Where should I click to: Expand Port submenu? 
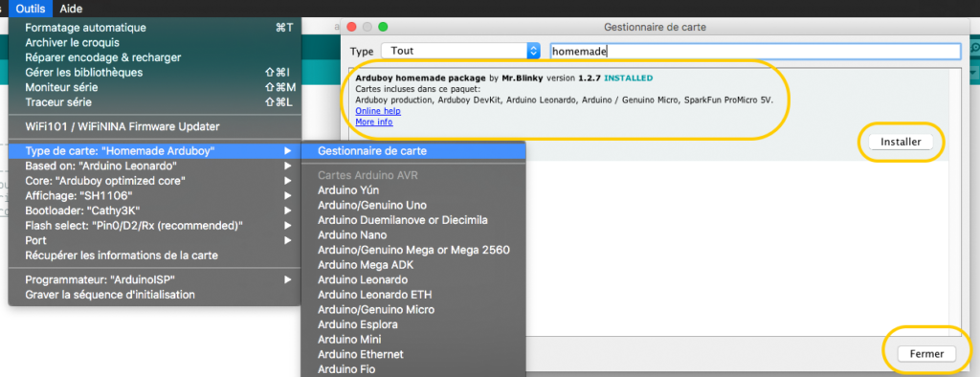(154, 240)
